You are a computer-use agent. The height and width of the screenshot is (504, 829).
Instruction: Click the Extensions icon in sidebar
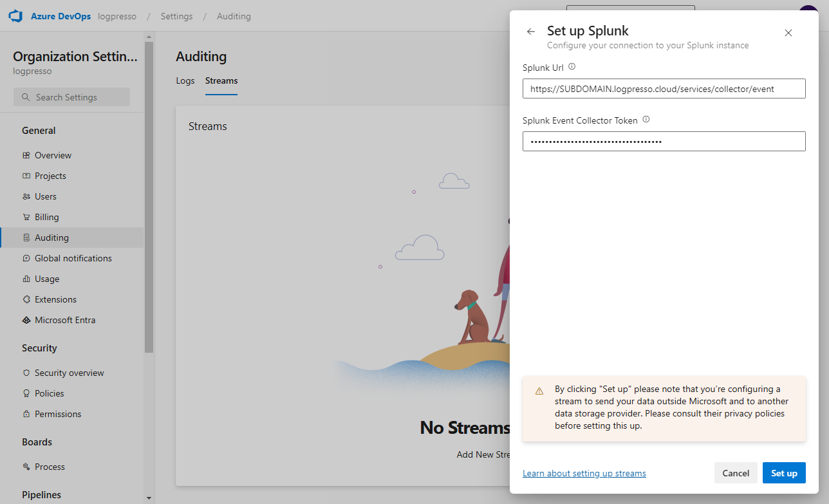(x=26, y=299)
